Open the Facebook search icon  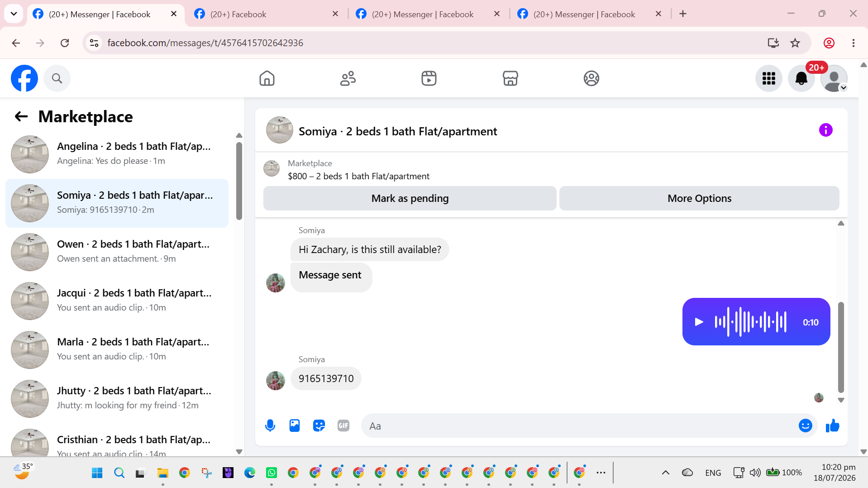57,78
